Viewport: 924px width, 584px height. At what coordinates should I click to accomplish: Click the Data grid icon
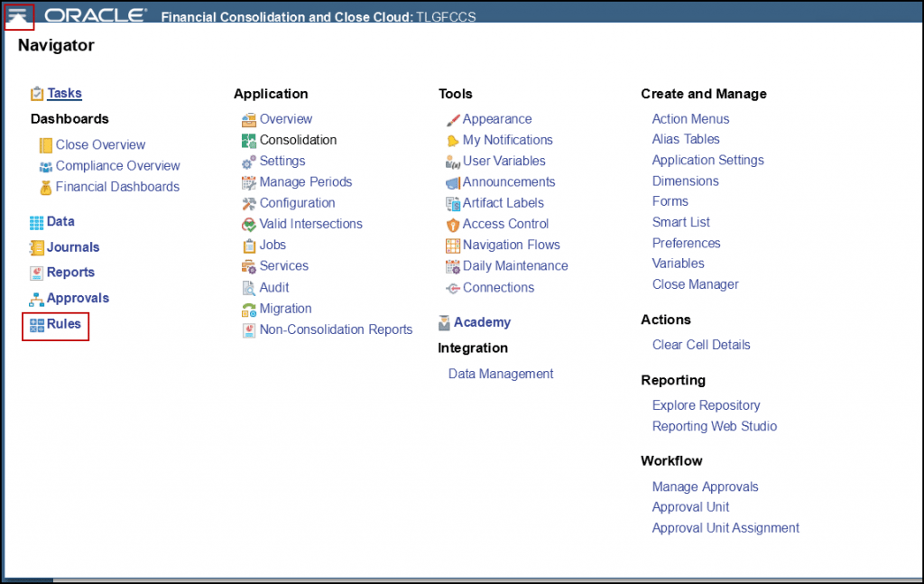point(36,222)
